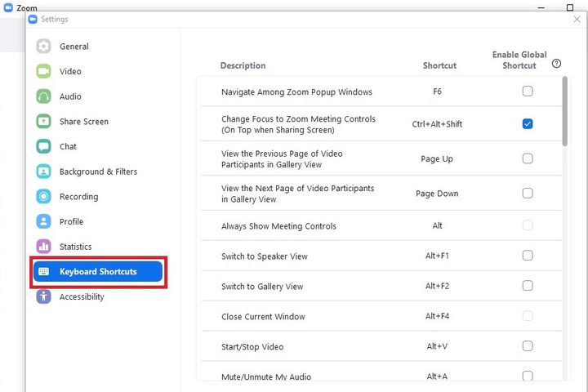Click 'Start/Stop Video' description
This screenshot has height=392, width=588.
[252, 346]
